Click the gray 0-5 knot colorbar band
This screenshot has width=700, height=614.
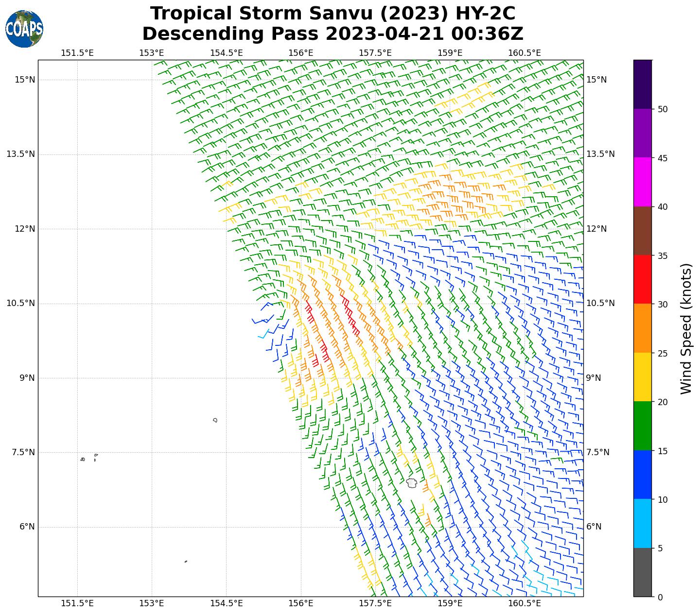pos(643,572)
